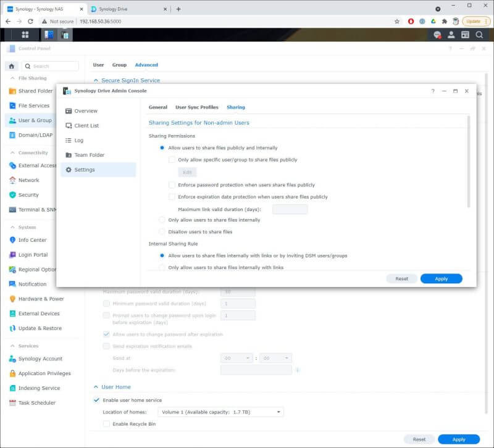494x448 pixels.
Task: Apply the sharing settings changes
Action: (x=441, y=278)
